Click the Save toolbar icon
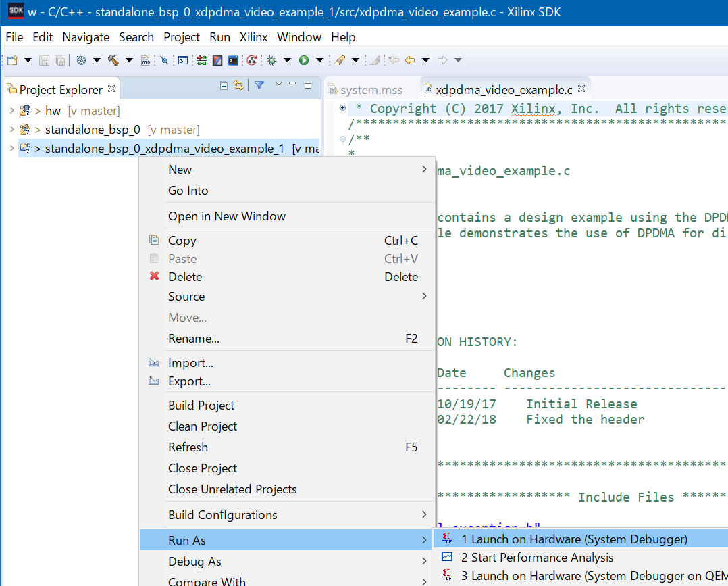The height and width of the screenshot is (586, 728). pos(44,60)
